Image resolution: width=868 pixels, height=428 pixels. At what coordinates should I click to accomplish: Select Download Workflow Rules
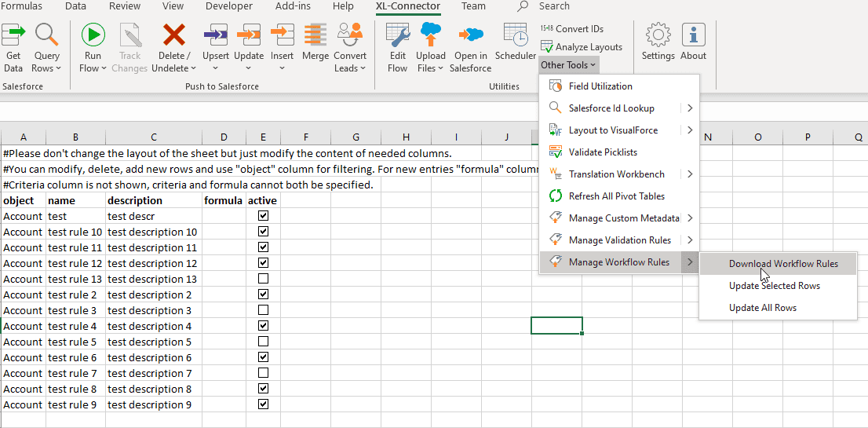click(778, 264)
